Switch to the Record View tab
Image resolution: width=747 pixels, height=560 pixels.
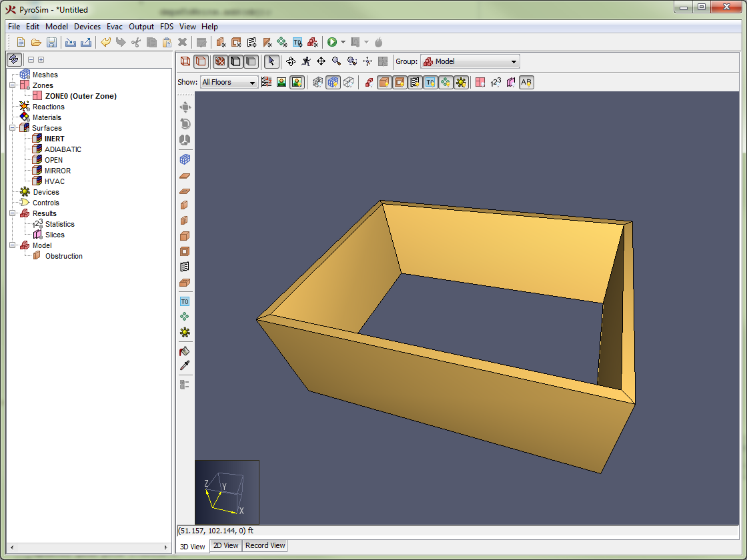point(265,546)
